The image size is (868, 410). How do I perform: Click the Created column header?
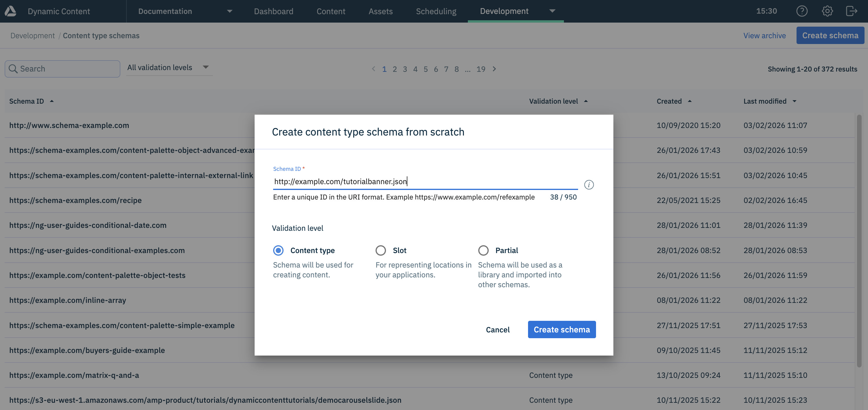point(669,101)
